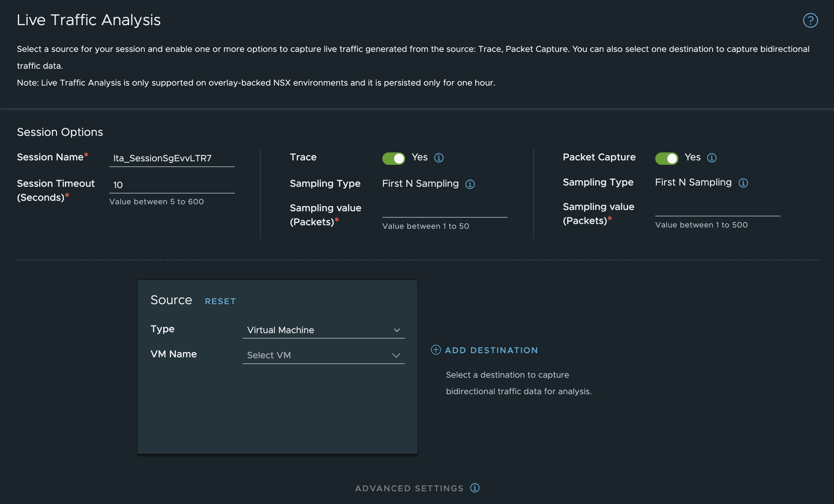This screenshot has width=834, height=504.
Task: Open the help question mark icon
Action: pyautogui.click(x=810, y=20)
